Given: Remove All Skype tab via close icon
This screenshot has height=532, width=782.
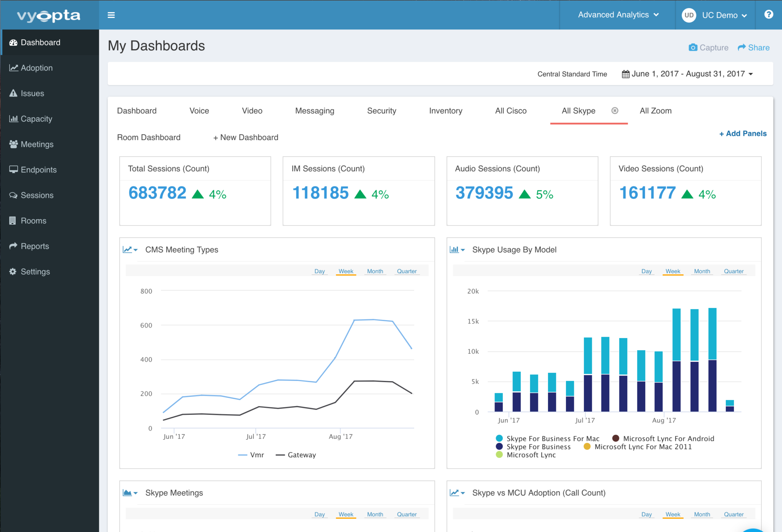Looking at the screenshot, I should coord(615,111).
